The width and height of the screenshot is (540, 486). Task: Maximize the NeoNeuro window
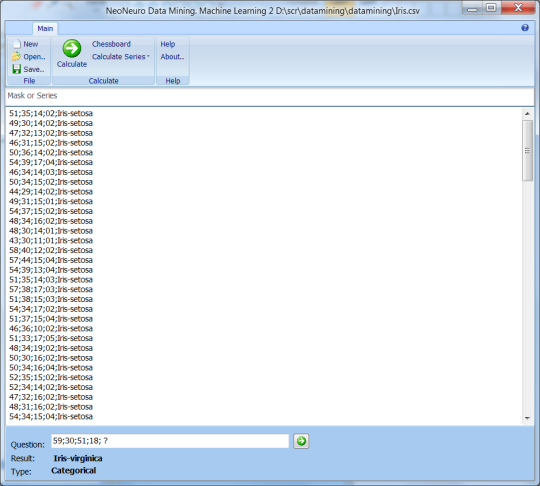point(491,8)
